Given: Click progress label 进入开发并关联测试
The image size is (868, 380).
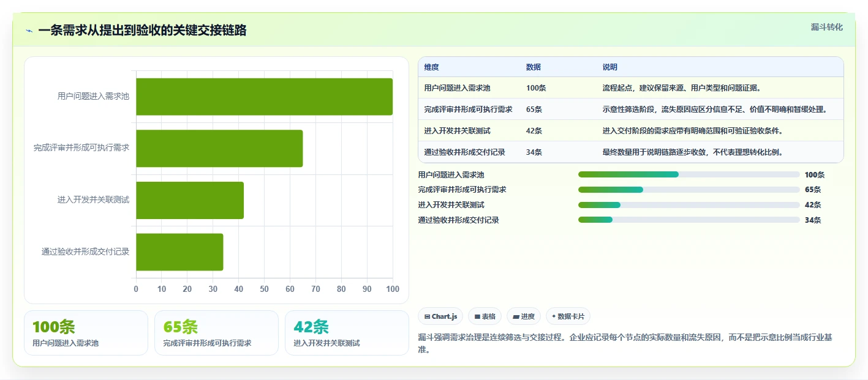Looking at the screenshot, I should (x=451, y=205).
